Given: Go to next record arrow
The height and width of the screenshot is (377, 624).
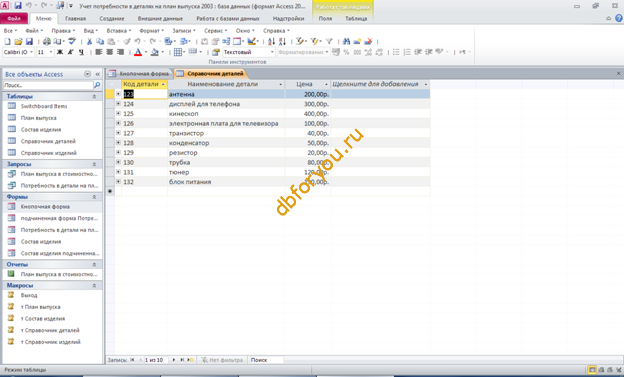Looking at the screenshot, I should (x=174, y=360).
